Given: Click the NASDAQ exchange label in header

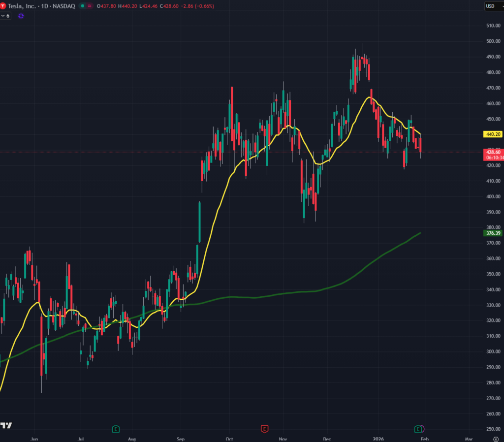Looking at the screenshot, I should [66, 6].
